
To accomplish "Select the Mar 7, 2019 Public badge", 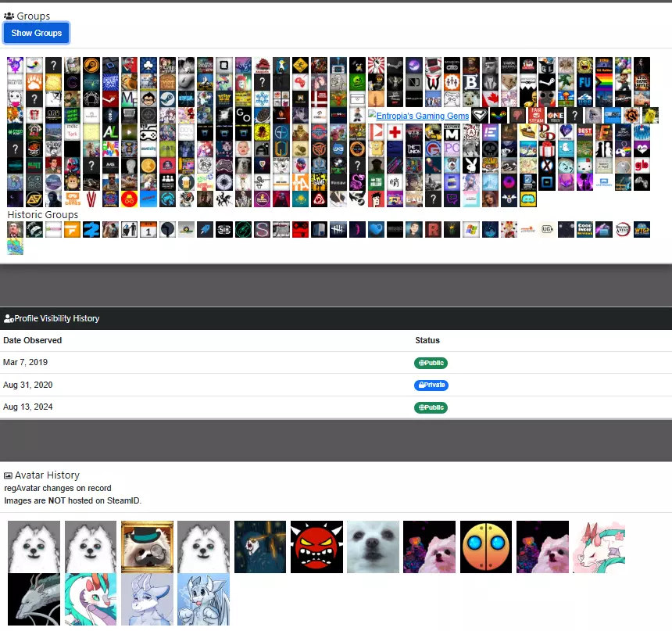I will point(431,363).
